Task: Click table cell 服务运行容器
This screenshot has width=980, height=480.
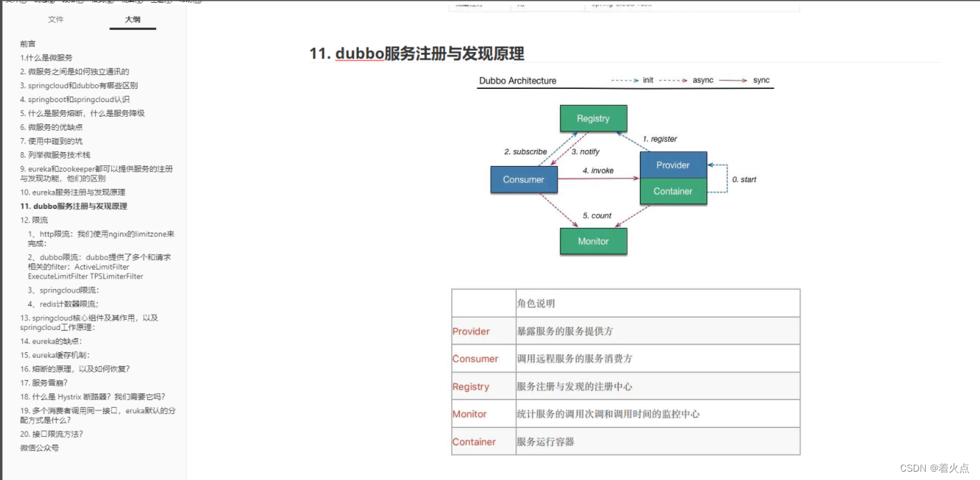Action: 658,441
